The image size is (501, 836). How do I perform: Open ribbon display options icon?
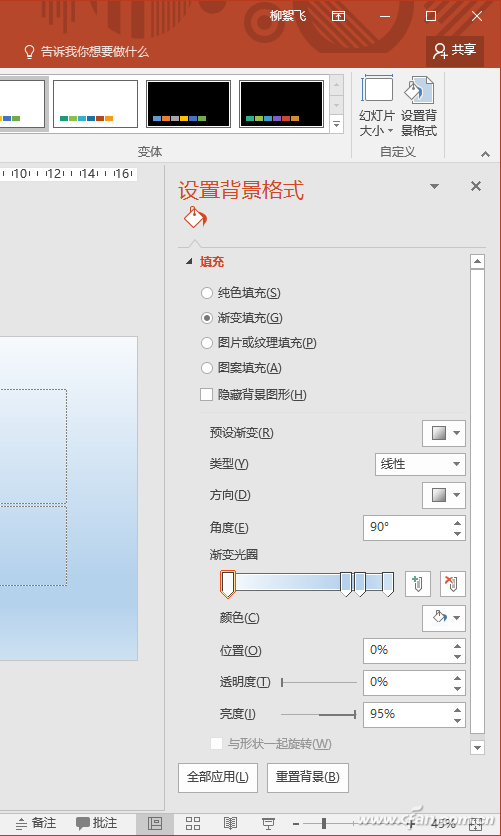[338, 16]
